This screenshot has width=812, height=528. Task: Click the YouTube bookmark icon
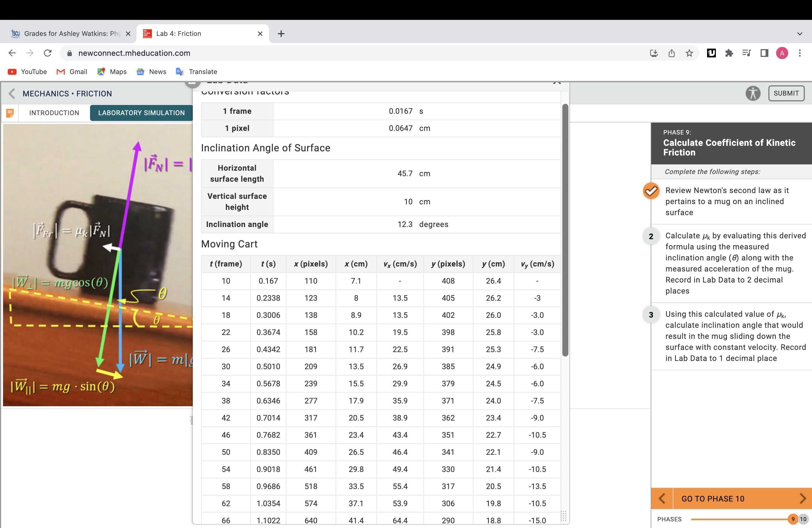pos(12,72)
